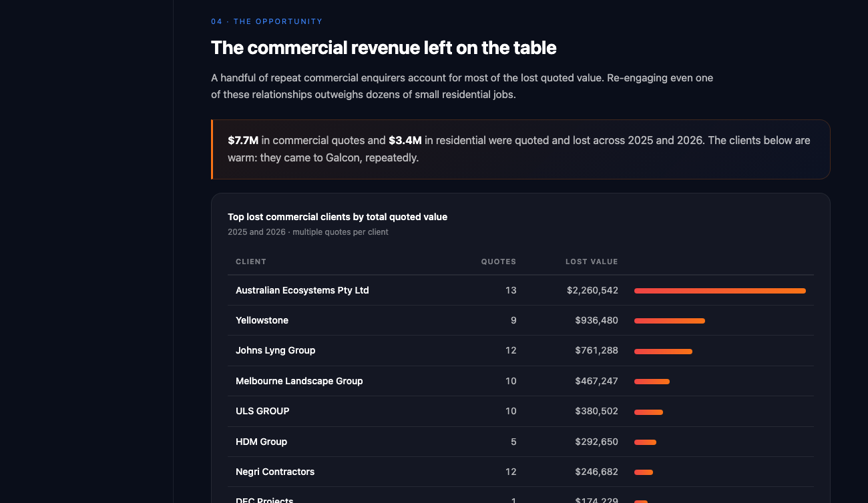Select the Johns Lyng Group client name

pyautogui.click(x=276, y=350)
